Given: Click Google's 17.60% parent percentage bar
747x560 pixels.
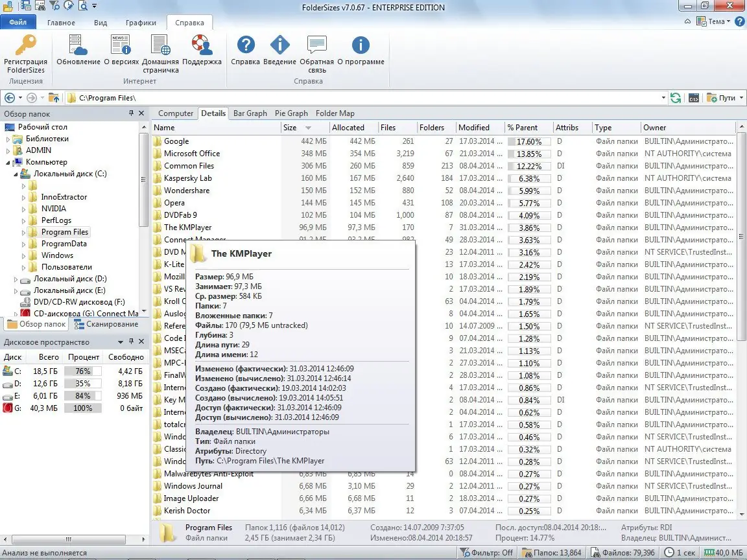Looking at the screenshot, I should click(529, 142).
